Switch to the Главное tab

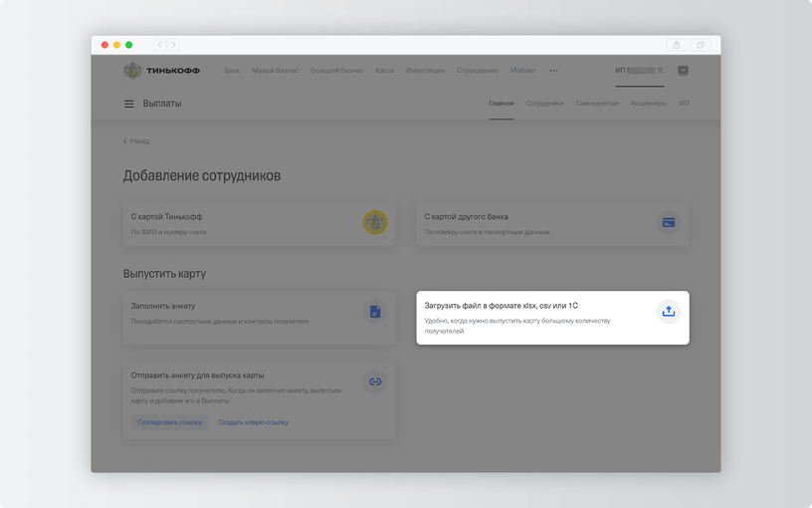[502, 104]
